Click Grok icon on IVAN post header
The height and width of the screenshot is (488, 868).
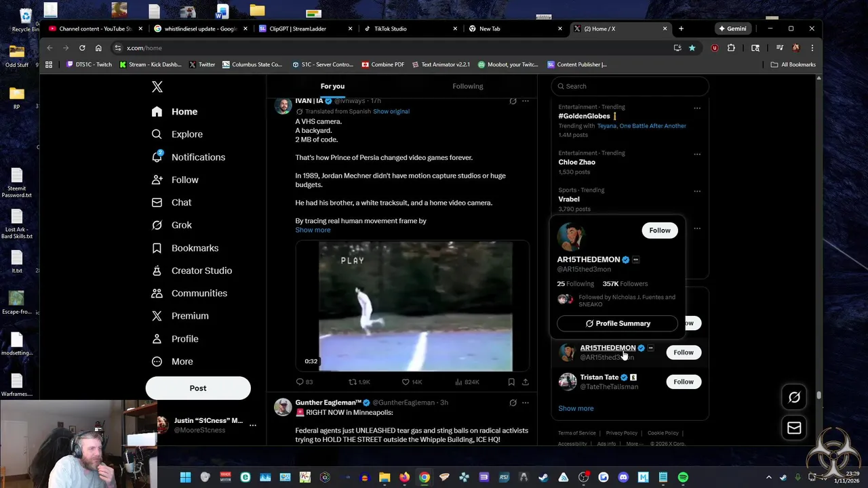pos(513,101)
